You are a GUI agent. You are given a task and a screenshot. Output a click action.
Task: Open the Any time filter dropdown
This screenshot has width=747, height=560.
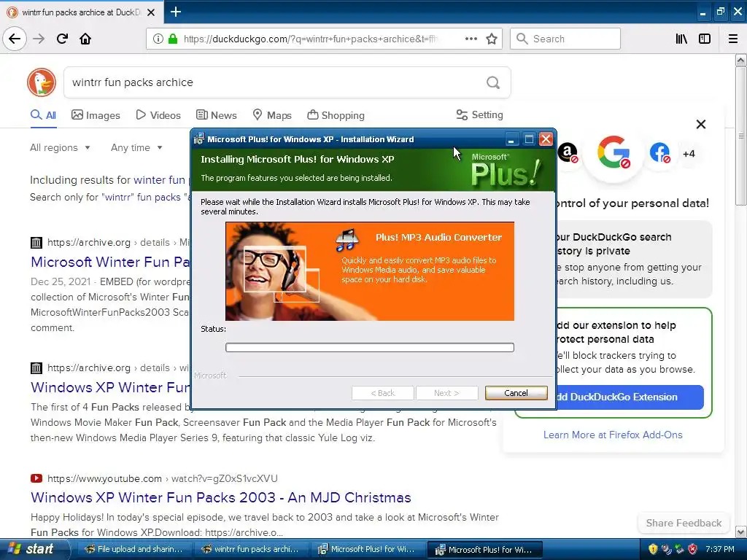[136, 147]
